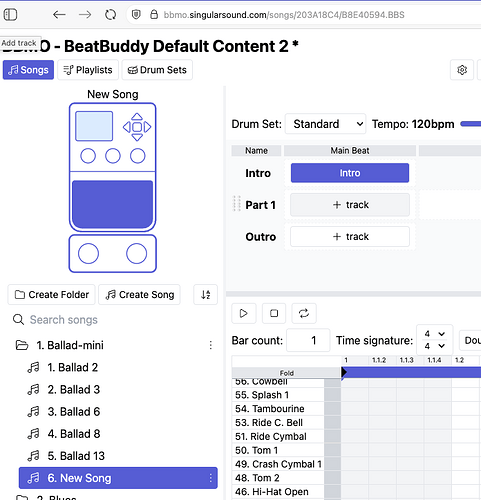Switch to the Drum Sets tab
The image size is (481, 500).
tap(157, 70)
